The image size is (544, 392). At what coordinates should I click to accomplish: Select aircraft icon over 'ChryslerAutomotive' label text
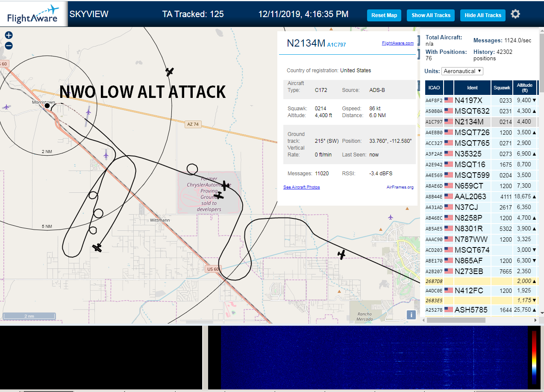[x=224, y=186]
